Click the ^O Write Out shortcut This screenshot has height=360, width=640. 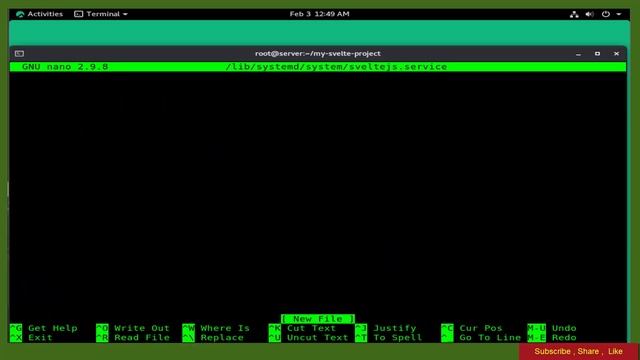(x=133, y=328)
